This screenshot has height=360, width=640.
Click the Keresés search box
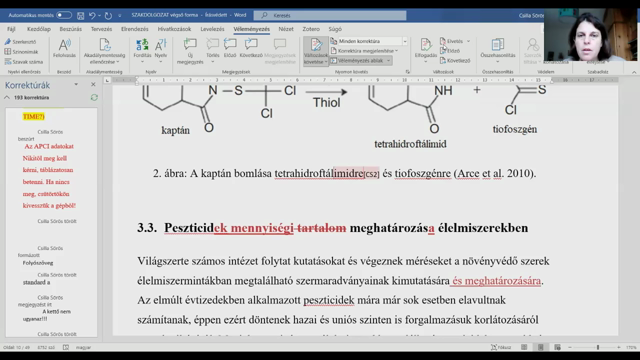(330, 15)
